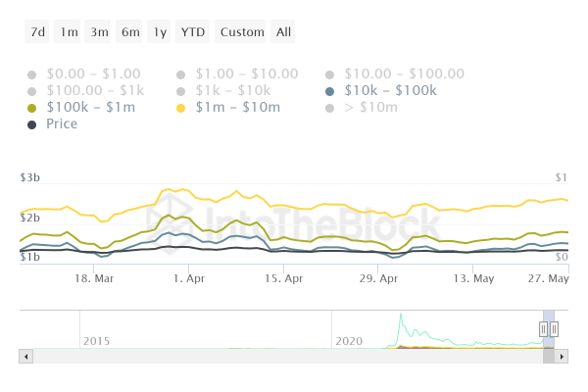Open the Custom date range picker
Image resolution: width=588 pixels, height=392 pixels.
coord(242,32)
